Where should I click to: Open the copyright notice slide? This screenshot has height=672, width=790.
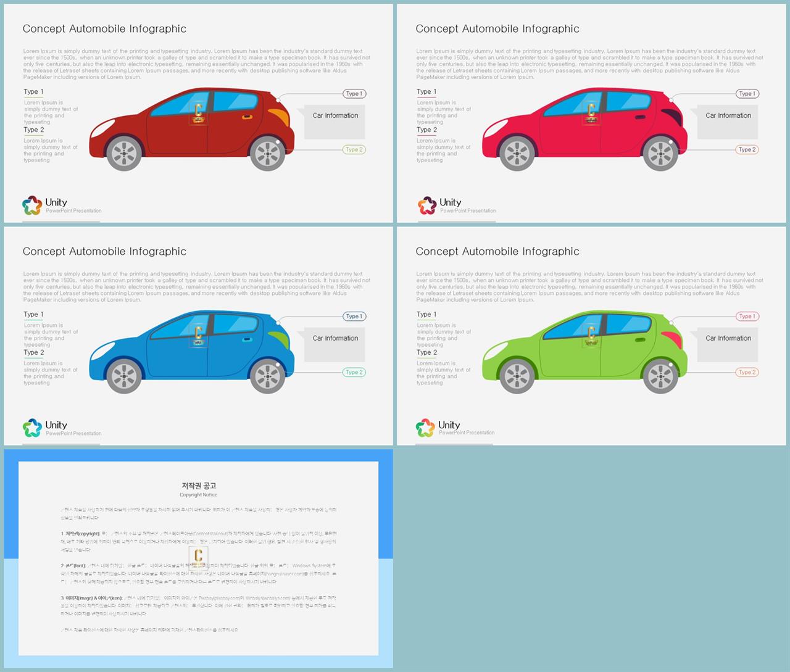pyautogui.click(x=198, y=558)
